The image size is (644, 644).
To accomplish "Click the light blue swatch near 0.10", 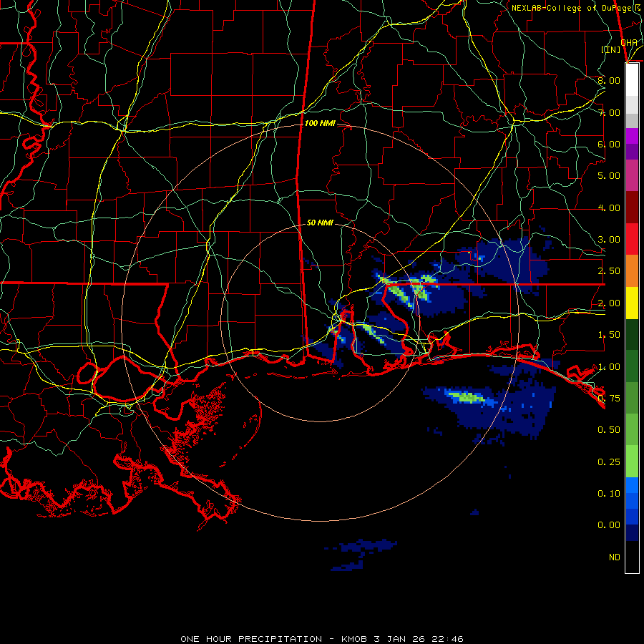I will (x=632, y=485).
